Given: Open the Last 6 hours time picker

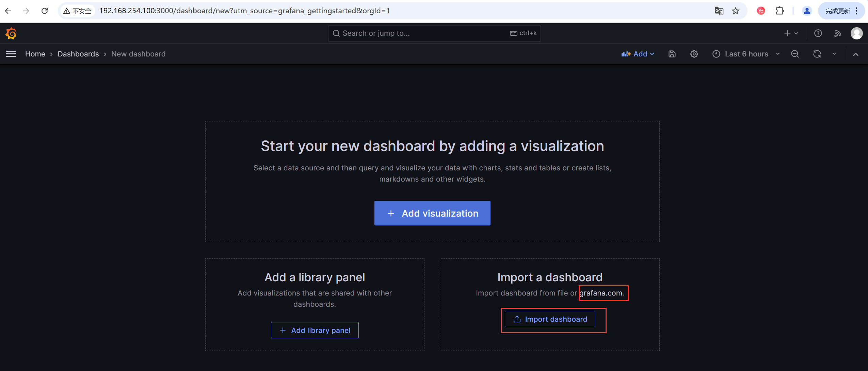Looking at the screenshot, I should coord(746,54).
